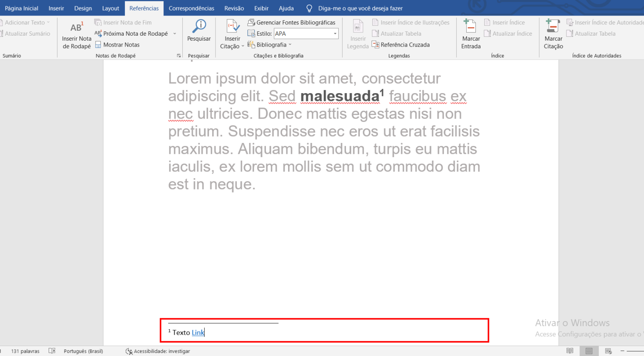Expand the Estilo APA dropdown

[x=335, y=34]
